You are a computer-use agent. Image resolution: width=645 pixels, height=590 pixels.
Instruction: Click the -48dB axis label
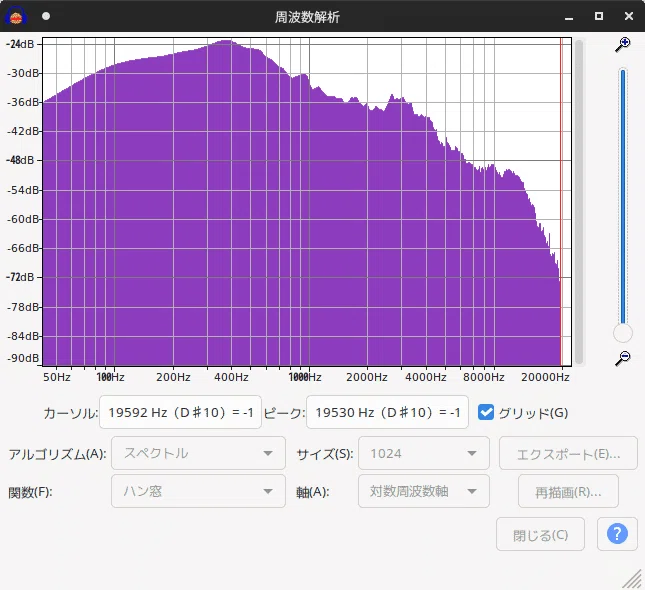pyautogui.click(x=20, y=160)
